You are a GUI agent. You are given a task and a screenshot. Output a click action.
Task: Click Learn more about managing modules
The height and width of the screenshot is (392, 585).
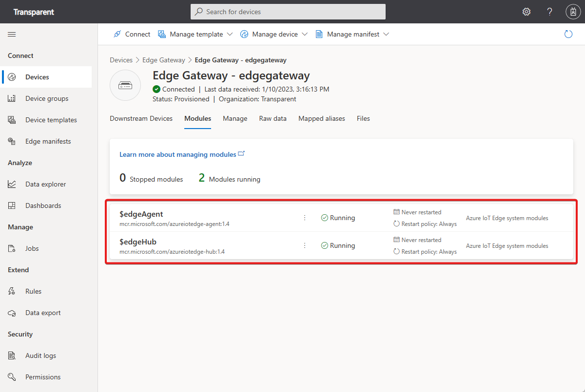(178, 154)
